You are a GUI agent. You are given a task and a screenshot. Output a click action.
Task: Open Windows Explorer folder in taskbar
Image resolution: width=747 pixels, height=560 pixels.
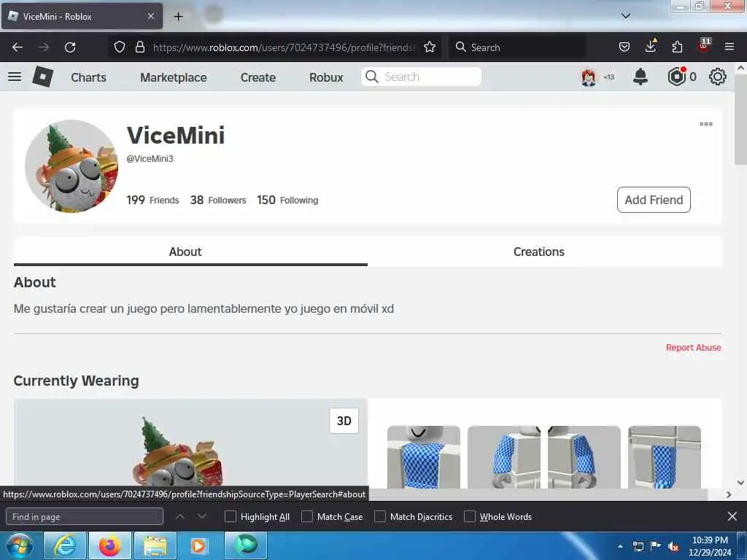(x=155, y=545)
